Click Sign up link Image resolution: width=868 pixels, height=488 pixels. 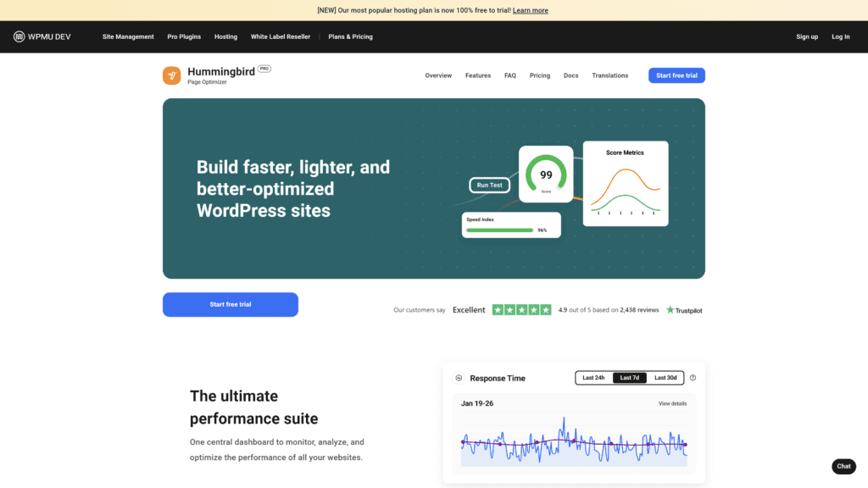pos(807,36)
